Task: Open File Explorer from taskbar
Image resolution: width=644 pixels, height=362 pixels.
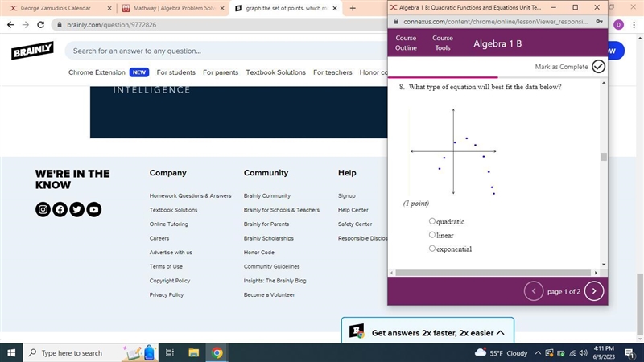Action: pos(193,353)
